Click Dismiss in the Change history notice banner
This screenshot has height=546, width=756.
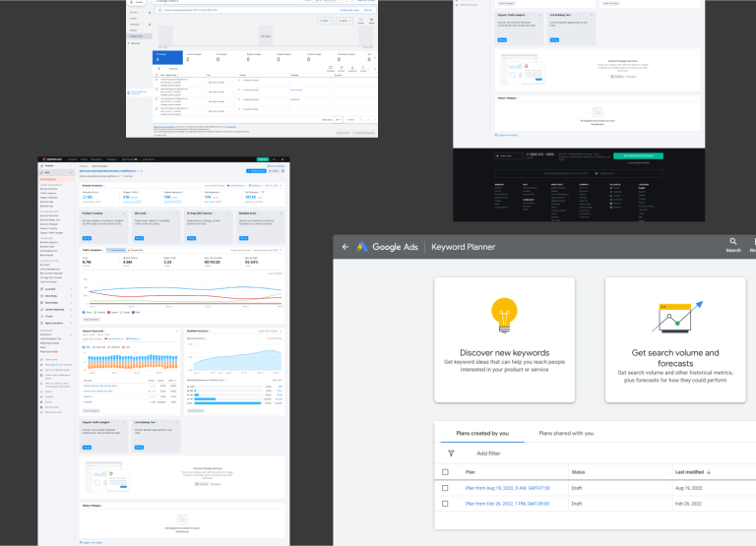pyautogui.click(x=368, y=10)
